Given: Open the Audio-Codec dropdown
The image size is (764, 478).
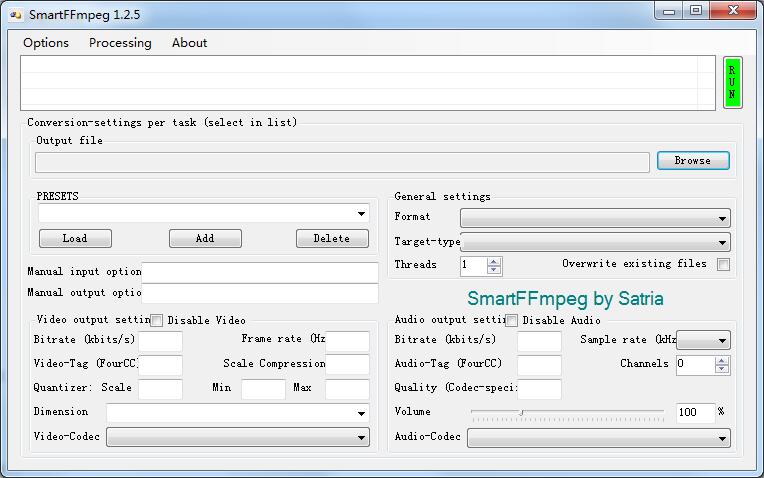Looking at the screenshot, I should click(x=599, y=438).
